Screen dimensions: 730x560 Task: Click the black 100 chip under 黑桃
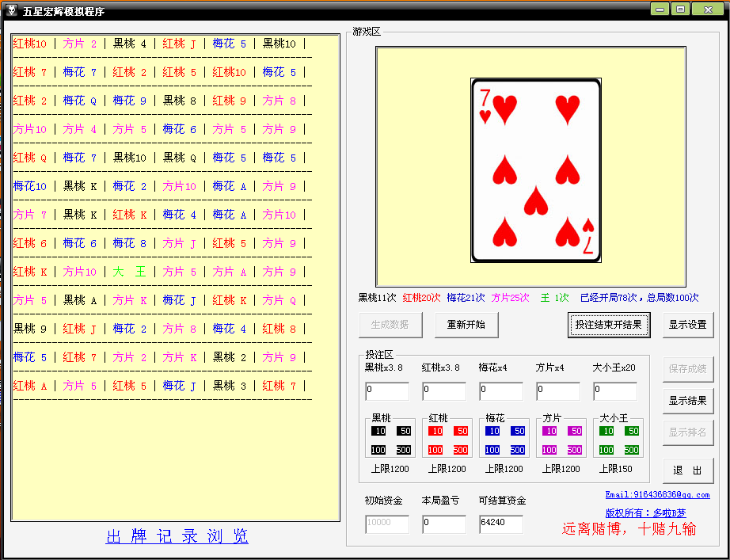pyautogui.click(x=378, y=450)
